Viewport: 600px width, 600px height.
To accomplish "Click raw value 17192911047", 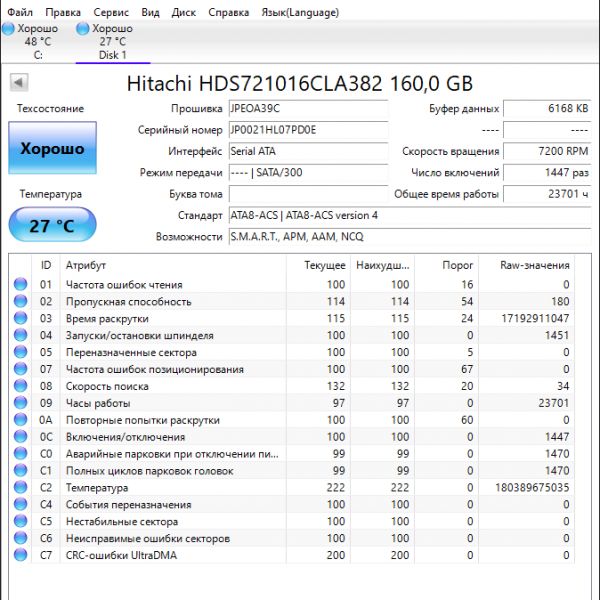I will coord(535,318).
